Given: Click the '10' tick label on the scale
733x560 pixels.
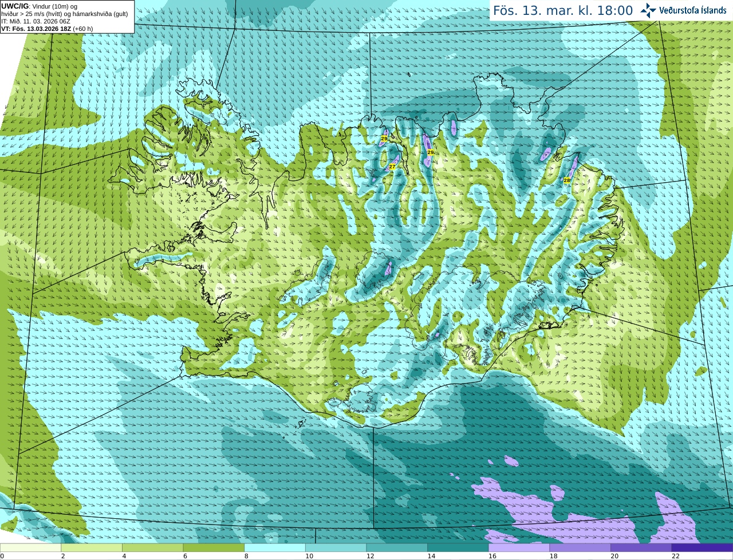Looking at the screenshot, I should 309,556.
